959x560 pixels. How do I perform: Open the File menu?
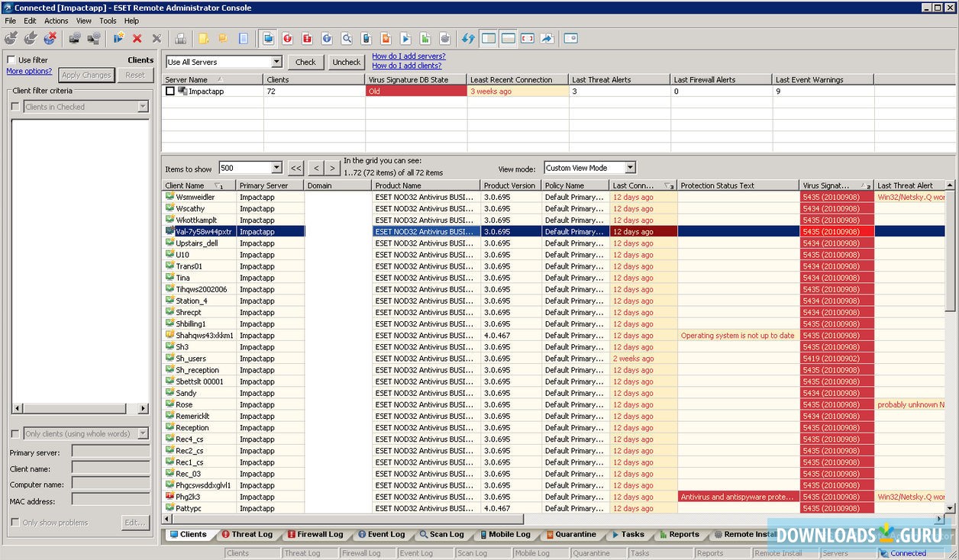point(11,21)
